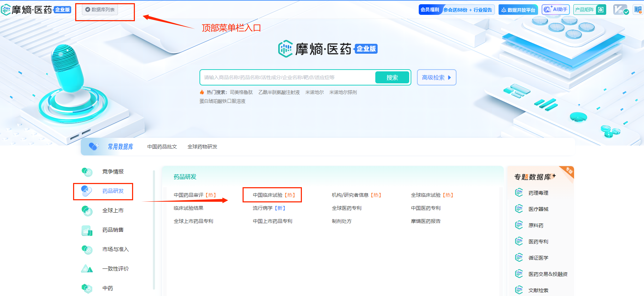Launch the AI助手 assistant
Screen dimensions: 644x296
[x=556, y=10]
